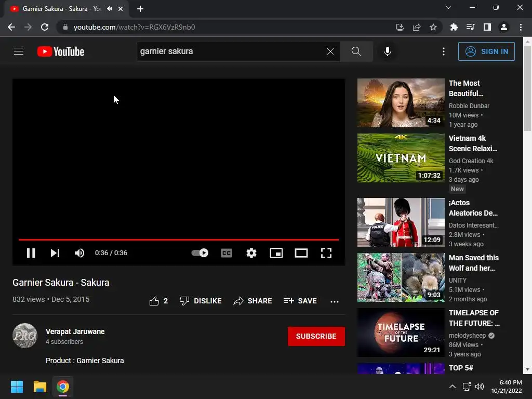Click the search magnifier button
Screen dimensions: 532x399
[x=356, y=51]
